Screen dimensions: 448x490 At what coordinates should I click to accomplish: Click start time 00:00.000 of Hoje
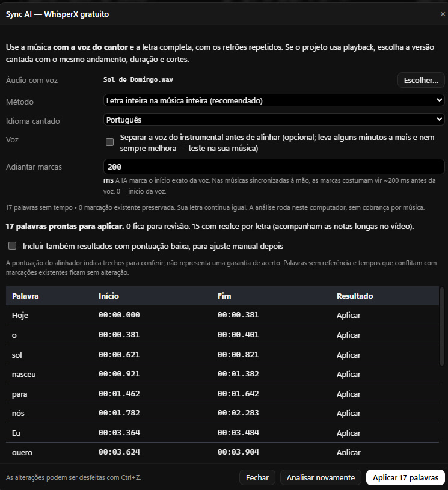(x=119, y=315)
